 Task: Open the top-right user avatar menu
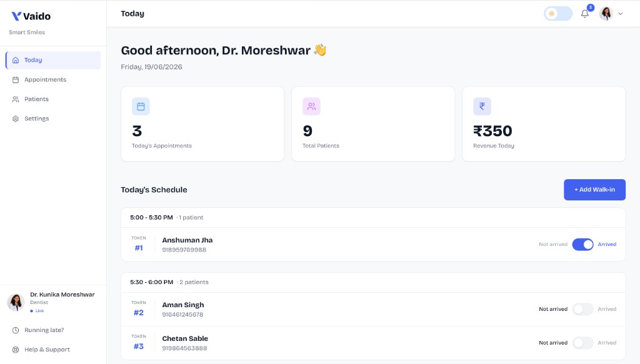(606, 14)
